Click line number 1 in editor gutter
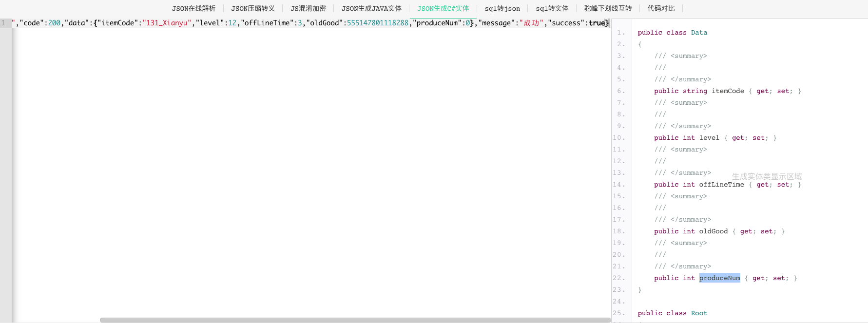This screenshot has width=868, height=323. [3, 23]
